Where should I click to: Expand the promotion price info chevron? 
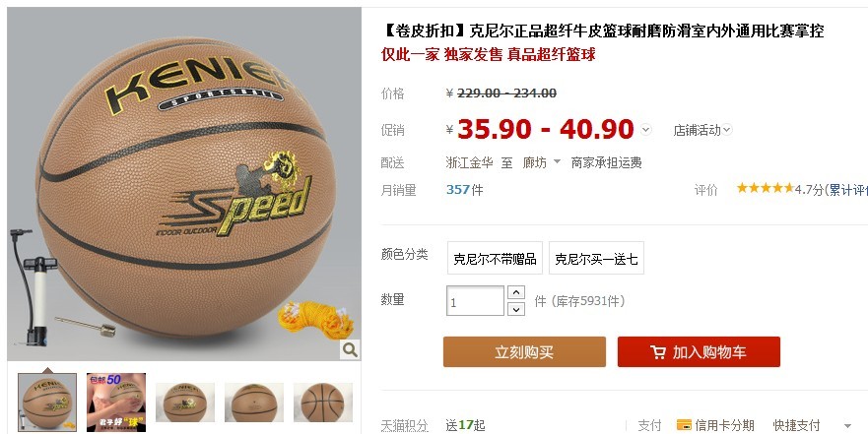point(646,130)
